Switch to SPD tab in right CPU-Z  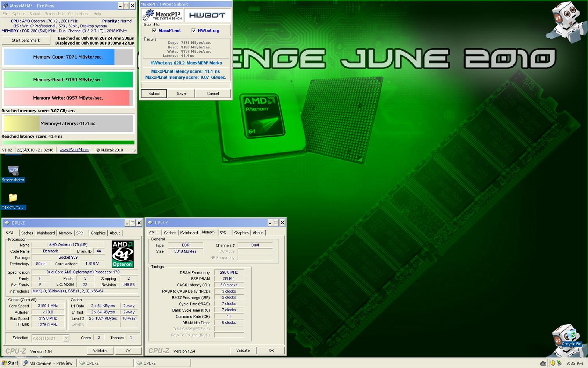[223, 233]
